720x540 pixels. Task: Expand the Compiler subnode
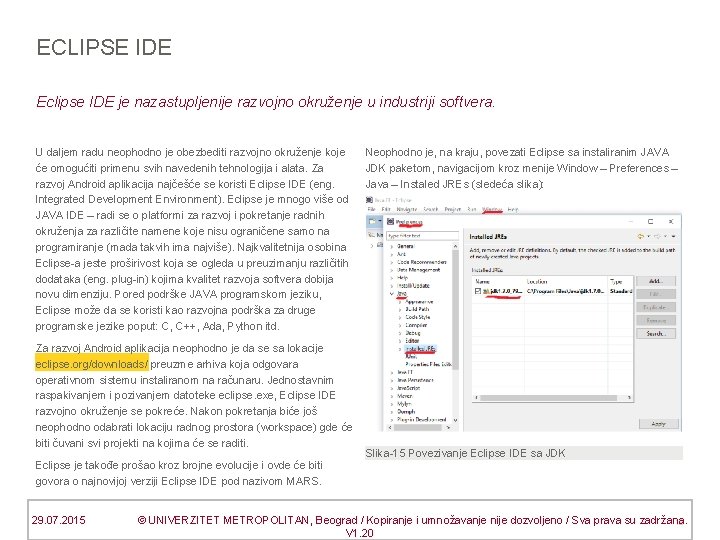[400, 325]
